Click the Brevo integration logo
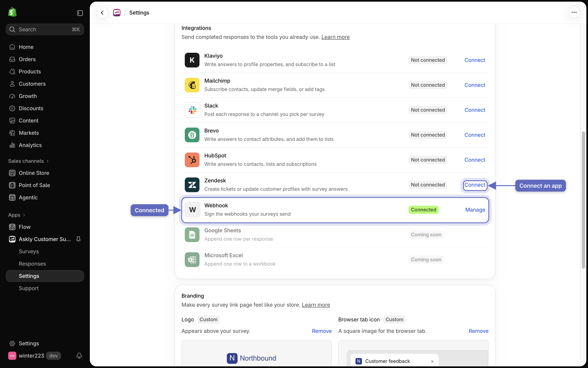 point(192,135)
